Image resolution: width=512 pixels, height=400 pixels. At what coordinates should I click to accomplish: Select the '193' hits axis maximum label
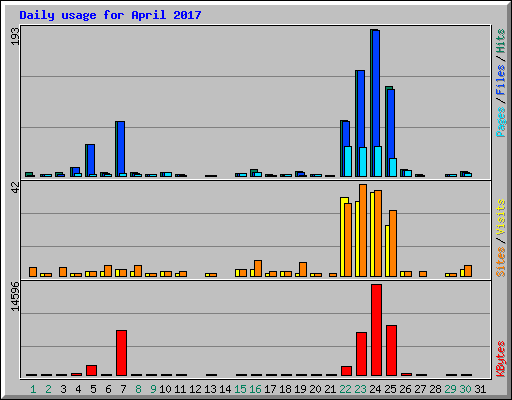pyautogui.click(x=15, y=36)
